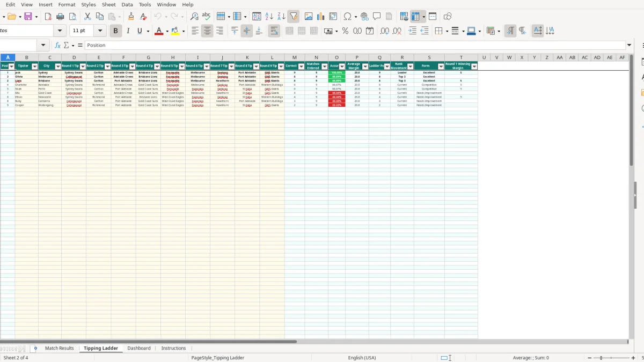Open the Tools menu

point(145,4)
